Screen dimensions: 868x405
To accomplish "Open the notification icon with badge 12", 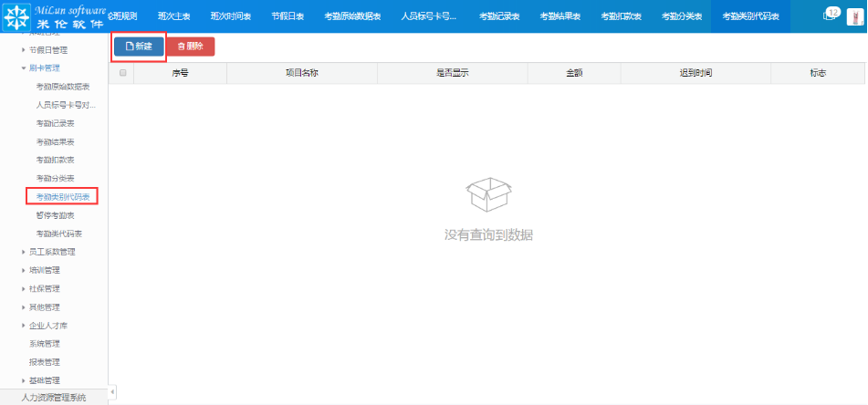I will point(829,16).
